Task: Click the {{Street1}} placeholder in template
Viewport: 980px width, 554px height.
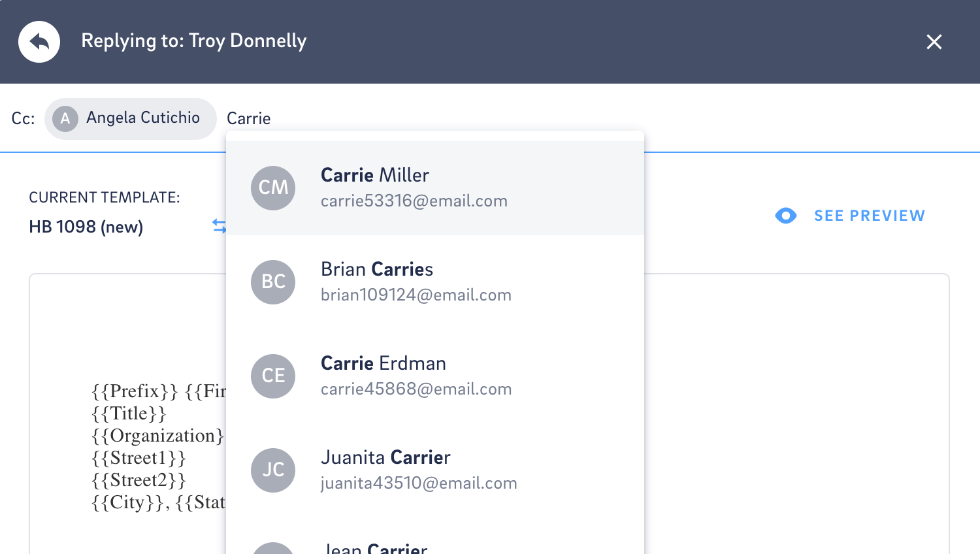Action: pyautogui.click(x=139, y=458)
